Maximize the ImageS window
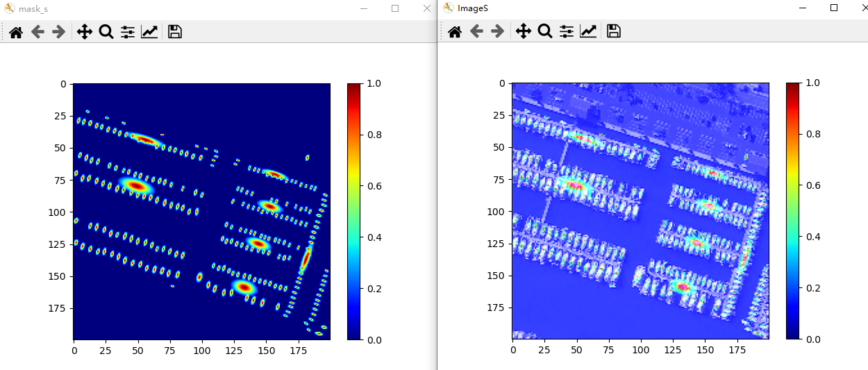Viewport: 868px width, 370px height. (834, 8)
